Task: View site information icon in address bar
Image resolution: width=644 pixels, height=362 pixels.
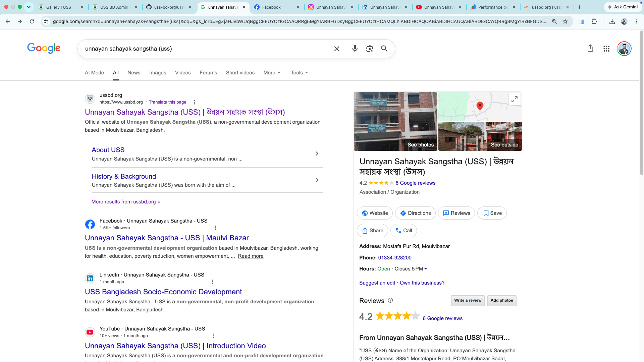Action: (46, 21)
